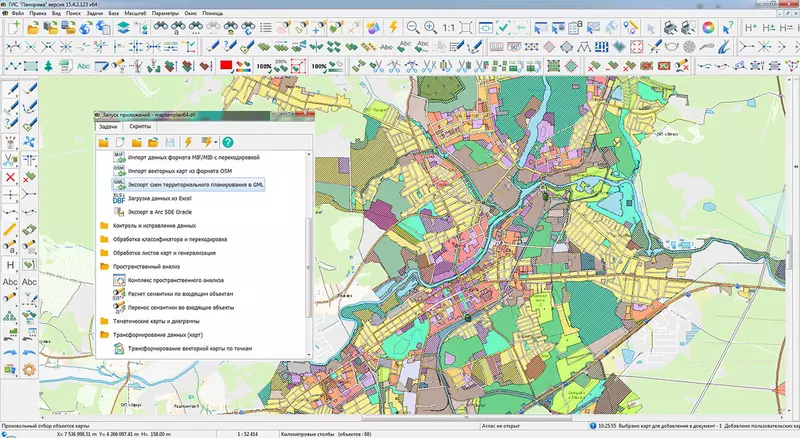Click the lightning bolt run icon in the task launcher
Image resolution: width=800 pixels, height=438 pixels.
188,143
